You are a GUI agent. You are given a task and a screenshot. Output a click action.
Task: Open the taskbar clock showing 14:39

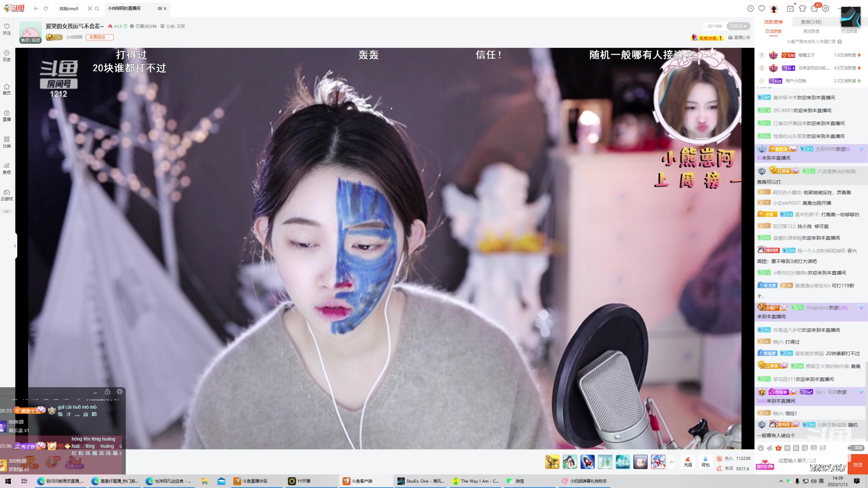click(837, 481)
